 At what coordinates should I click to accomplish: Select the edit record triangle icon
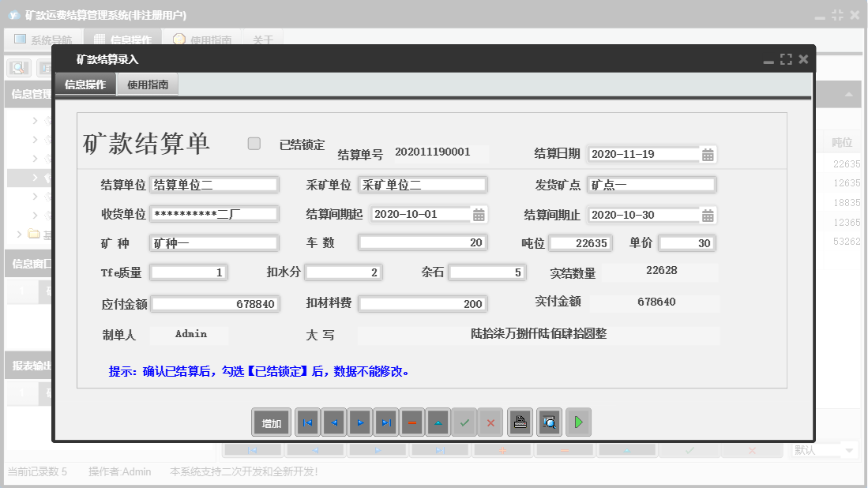pyautogui.click(x=438, y=422)
